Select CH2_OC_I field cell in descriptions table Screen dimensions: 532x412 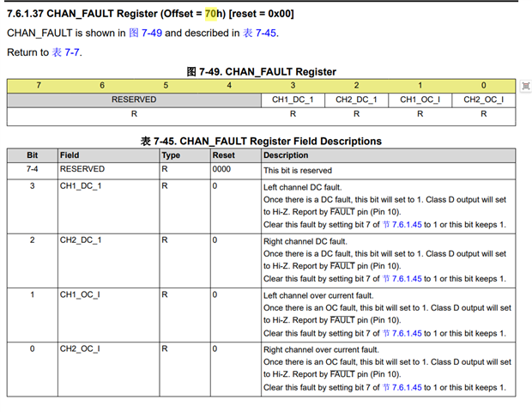pyautogui.click(x=109, y=369)
